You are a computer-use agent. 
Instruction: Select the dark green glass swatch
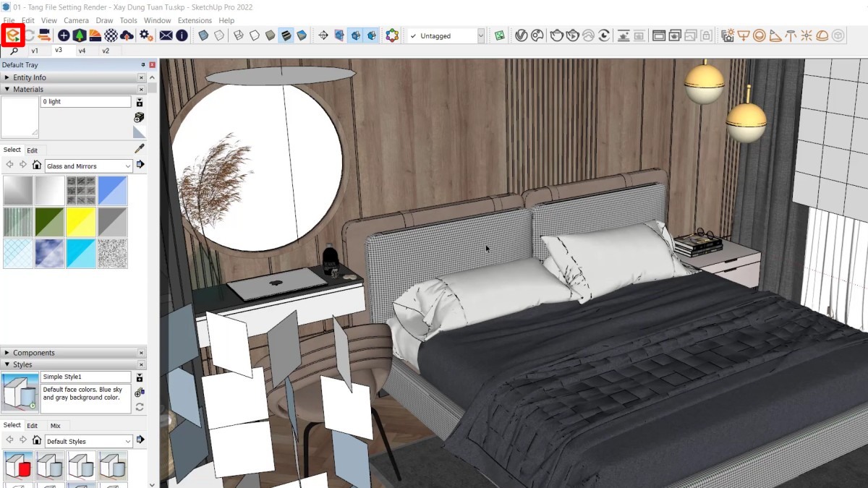[49, 222]
